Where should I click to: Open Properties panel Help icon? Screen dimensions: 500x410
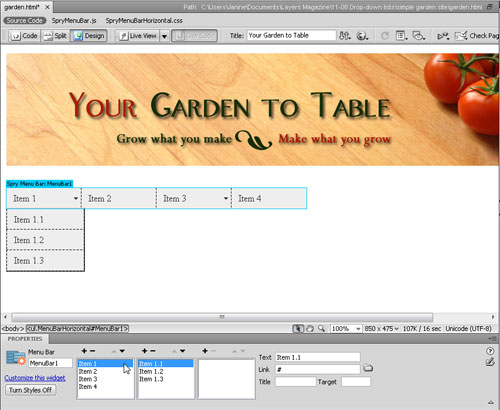[490, 351]
